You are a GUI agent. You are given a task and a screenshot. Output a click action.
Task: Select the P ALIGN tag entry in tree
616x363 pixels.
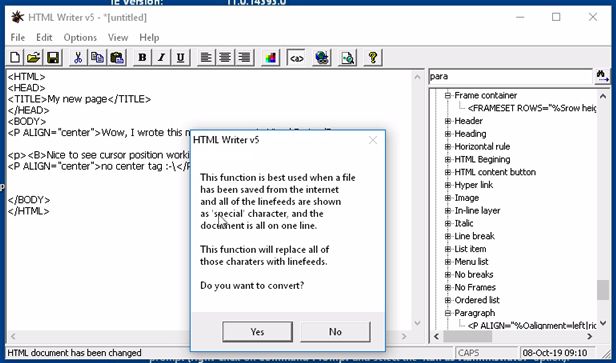click(532, 326)
